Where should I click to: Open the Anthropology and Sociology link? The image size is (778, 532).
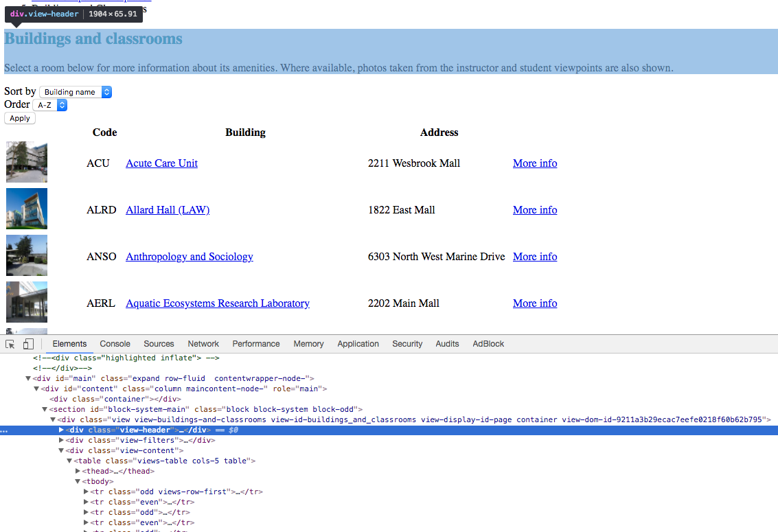click(190, 256)
